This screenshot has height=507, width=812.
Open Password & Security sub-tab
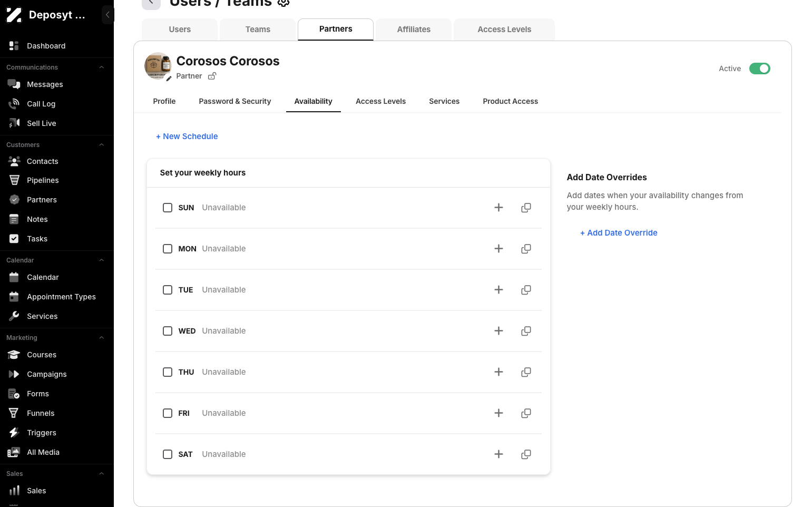[235, 101]
